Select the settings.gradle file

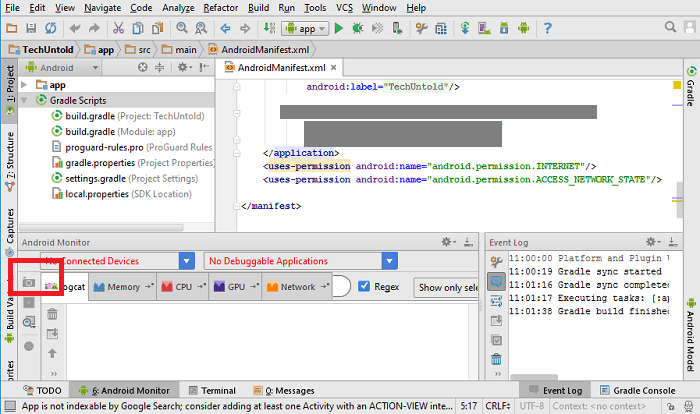pyautogui.click(x=125, y=178)
